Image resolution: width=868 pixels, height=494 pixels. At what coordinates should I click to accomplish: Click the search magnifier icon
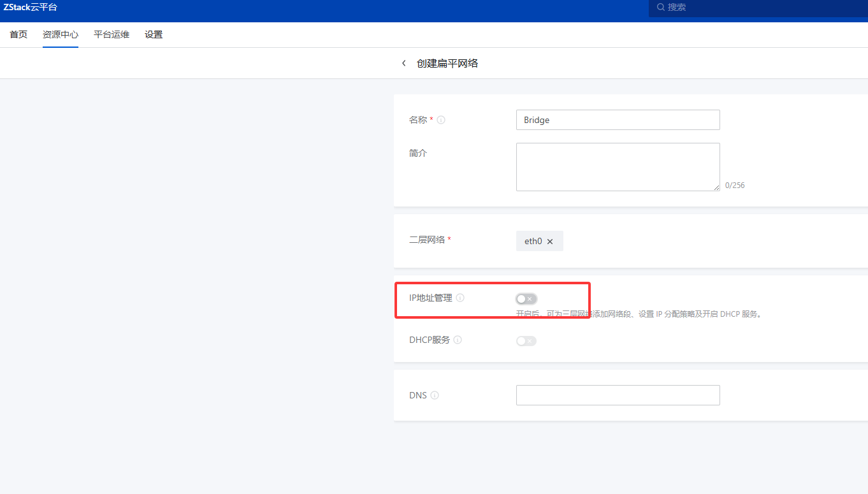(661, 7)
